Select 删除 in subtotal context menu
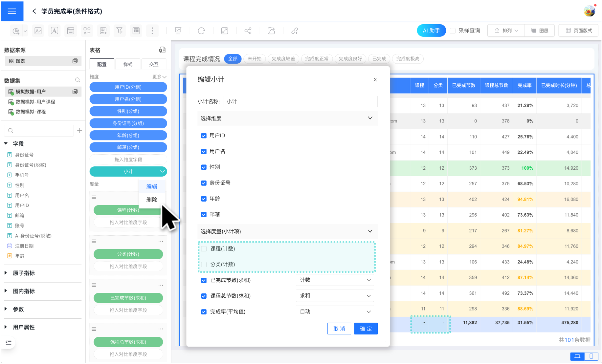Viewport: 602px width, 364px height. 152,200
